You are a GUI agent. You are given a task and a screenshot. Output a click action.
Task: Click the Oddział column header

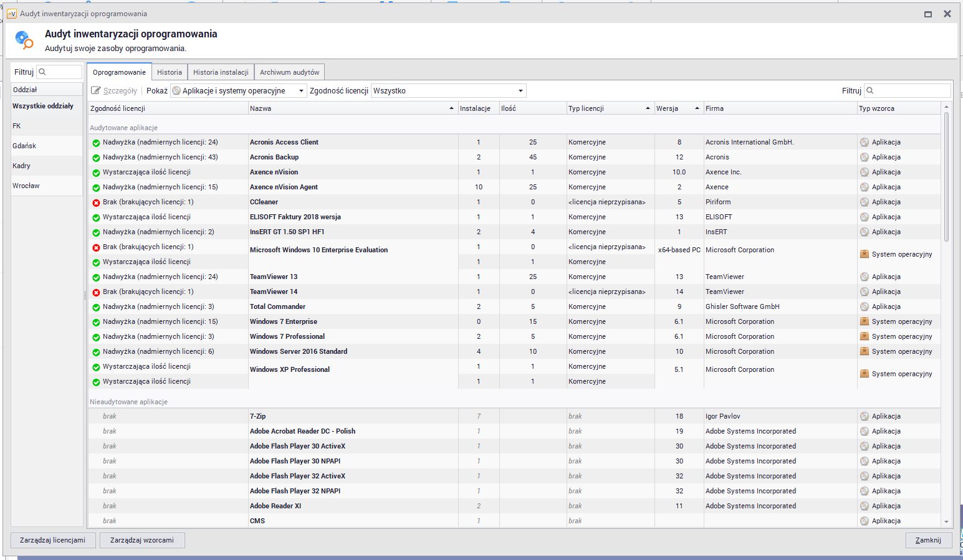(x=47, y=90)
